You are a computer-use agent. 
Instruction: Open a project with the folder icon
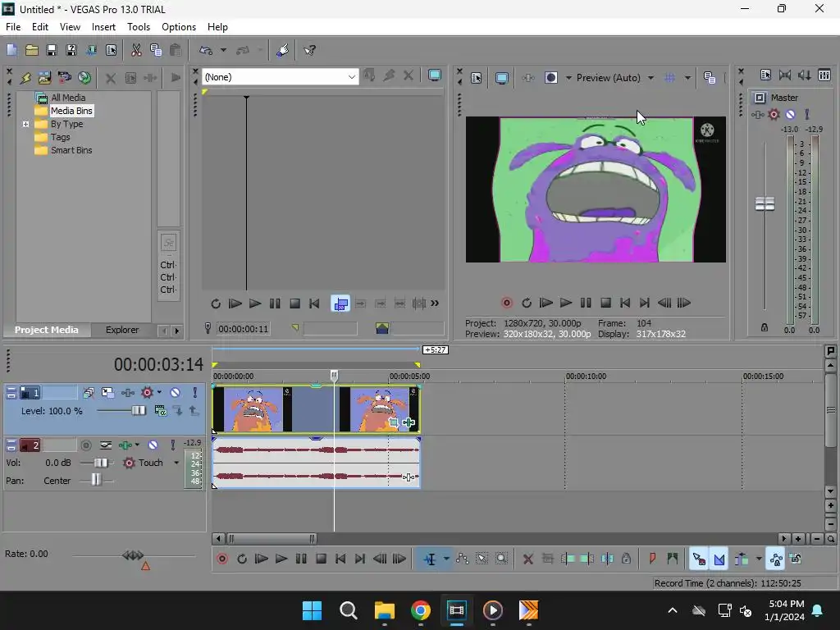tap(32, 50)
